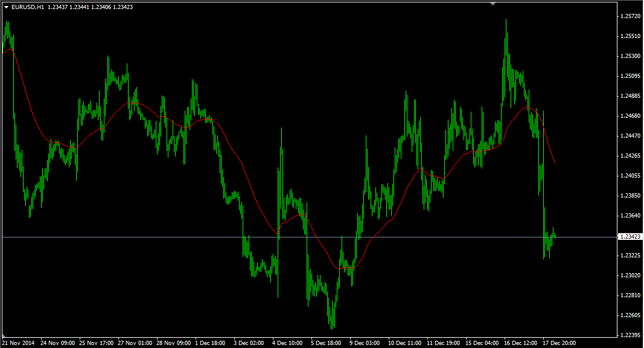The image size is (644, 348).
Task: Click price axis label 1.23640
Action: [631, 216]
